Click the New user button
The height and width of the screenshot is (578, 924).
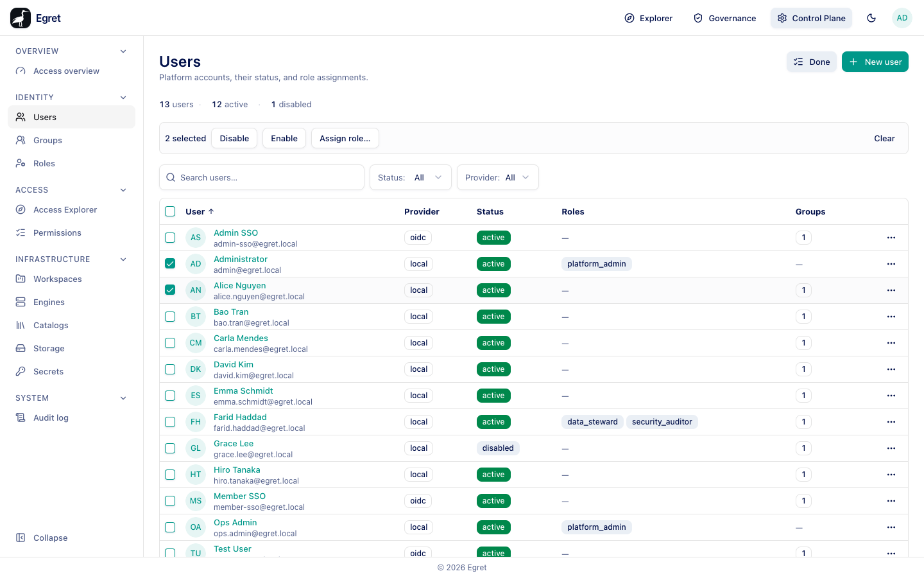tap(875, 62)
